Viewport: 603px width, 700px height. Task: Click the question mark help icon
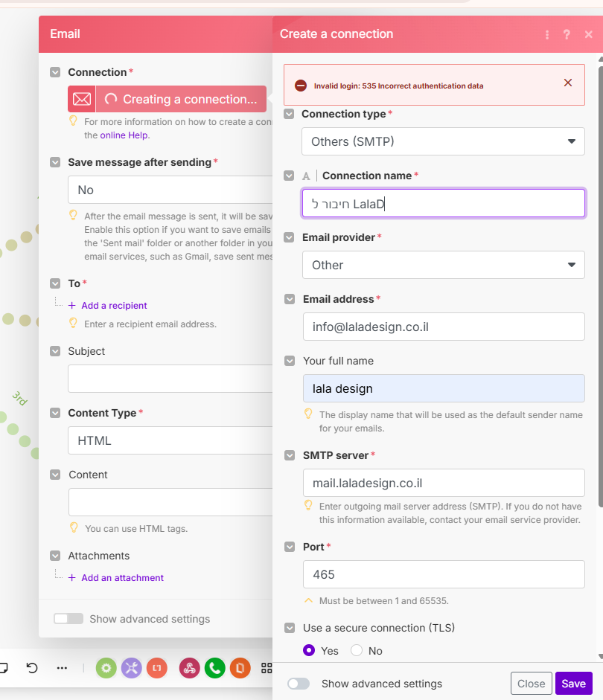click(x=567, y=34)
